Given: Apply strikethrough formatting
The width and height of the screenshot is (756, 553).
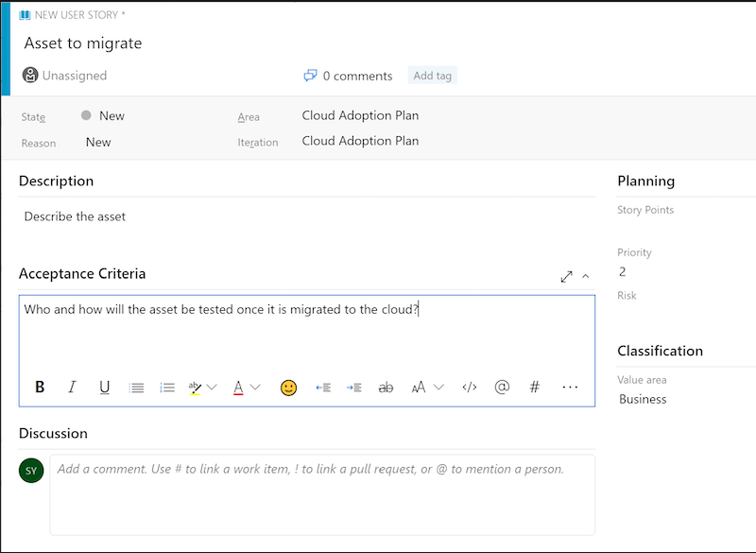Looking at the screenshot, I should tap(386, 388).
